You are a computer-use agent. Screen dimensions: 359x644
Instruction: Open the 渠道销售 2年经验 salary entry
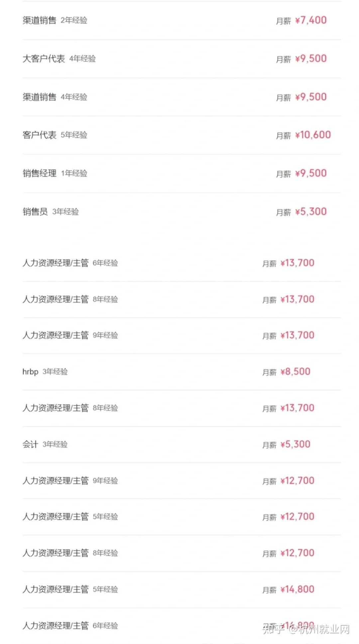pos(182,21)
